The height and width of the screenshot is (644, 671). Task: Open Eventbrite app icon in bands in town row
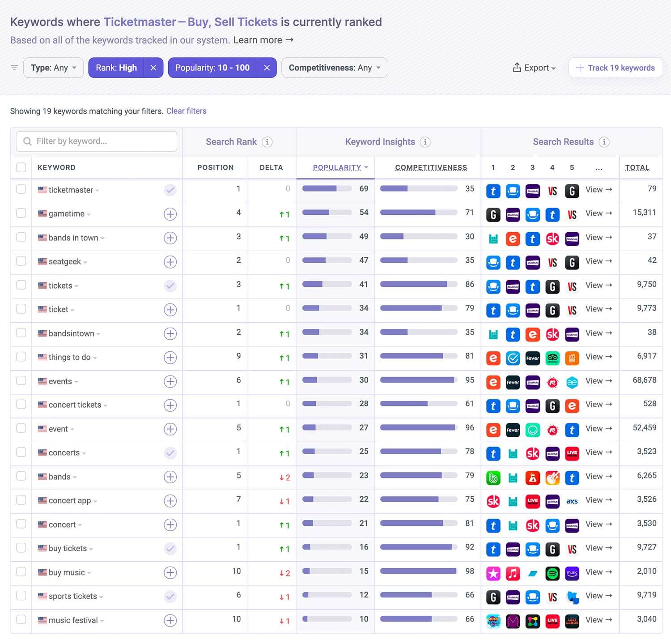pyautogui.click(x=513, y=239)
